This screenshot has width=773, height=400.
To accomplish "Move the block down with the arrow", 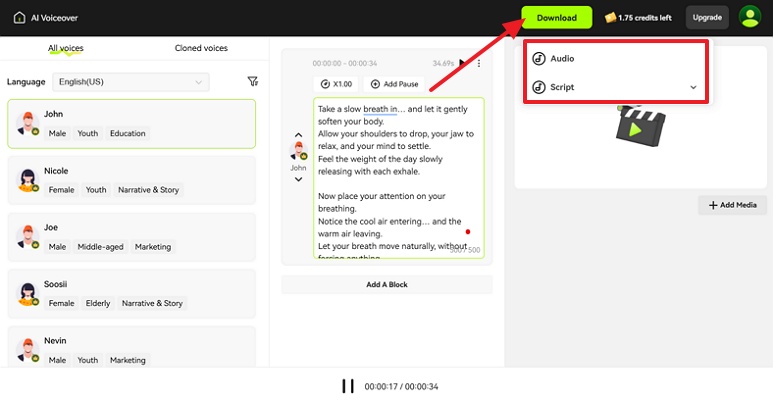I will (298, 180).
